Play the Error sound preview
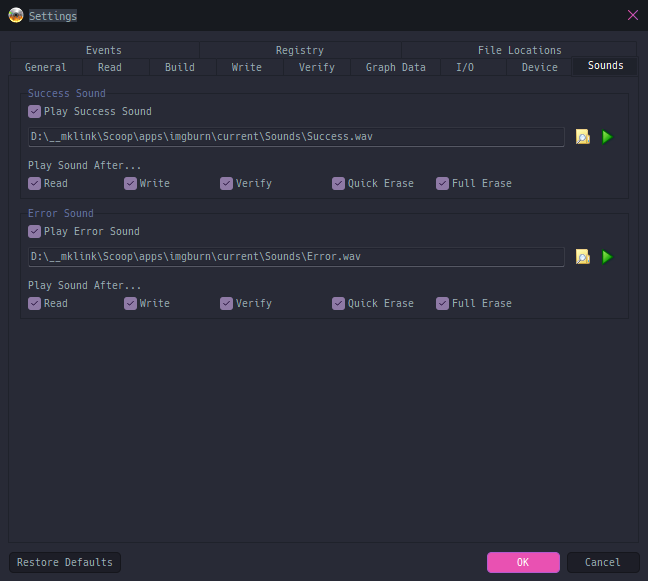This screenshot has height=581, width=648. [x=607, y=257]
